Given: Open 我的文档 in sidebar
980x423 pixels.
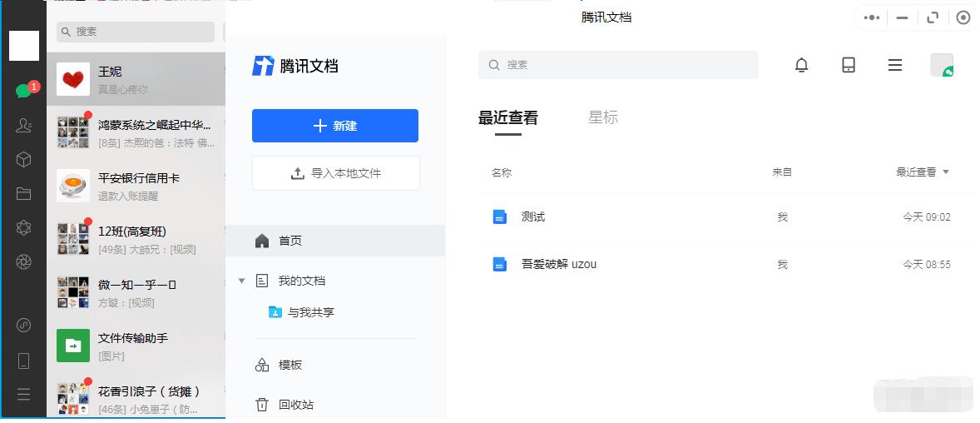Looking at the screenshot, I should tap(302, 281).
